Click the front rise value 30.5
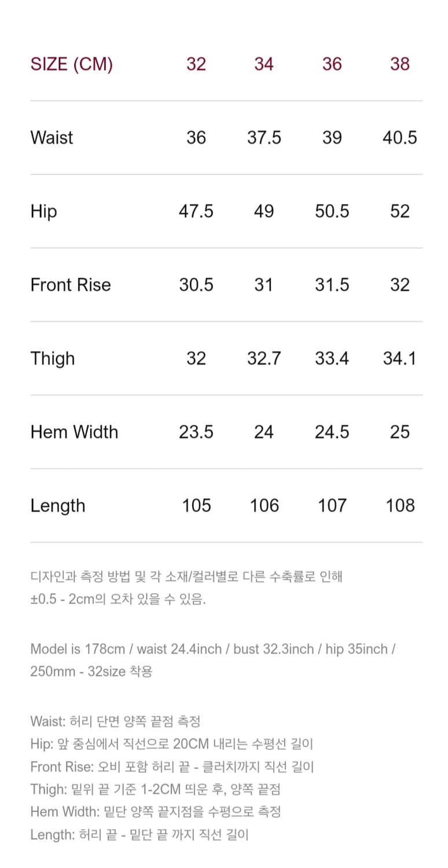 (196, 285)
